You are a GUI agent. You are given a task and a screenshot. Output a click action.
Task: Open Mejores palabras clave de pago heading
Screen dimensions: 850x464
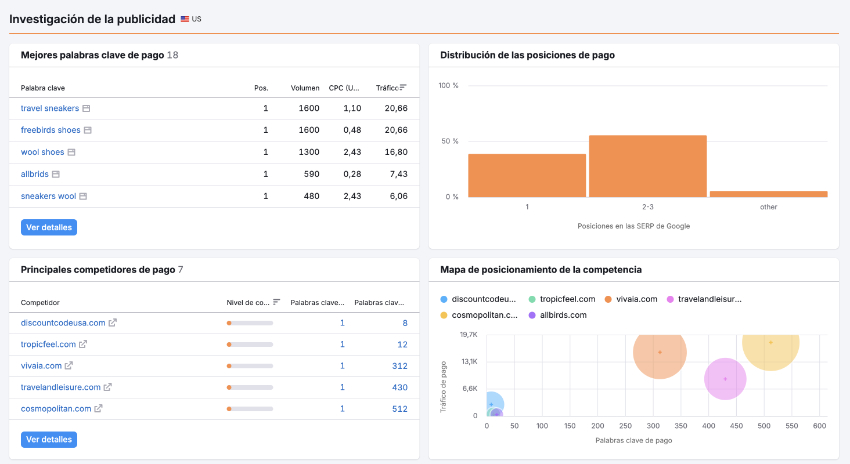[x=91, y=55]
